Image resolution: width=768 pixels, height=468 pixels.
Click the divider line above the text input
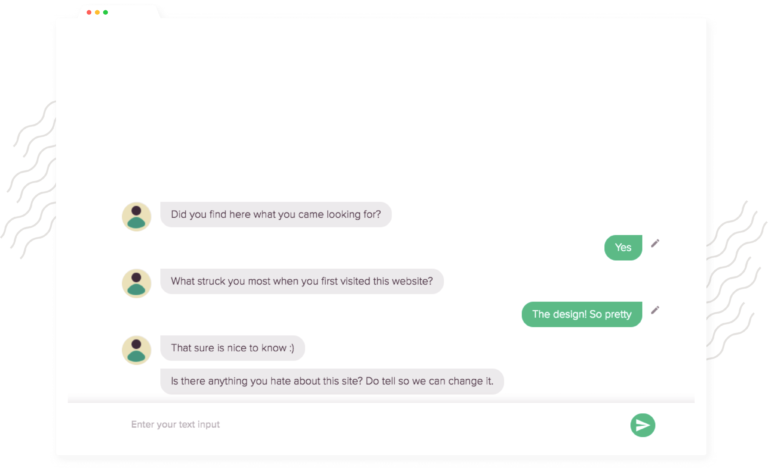click(381, 402)
